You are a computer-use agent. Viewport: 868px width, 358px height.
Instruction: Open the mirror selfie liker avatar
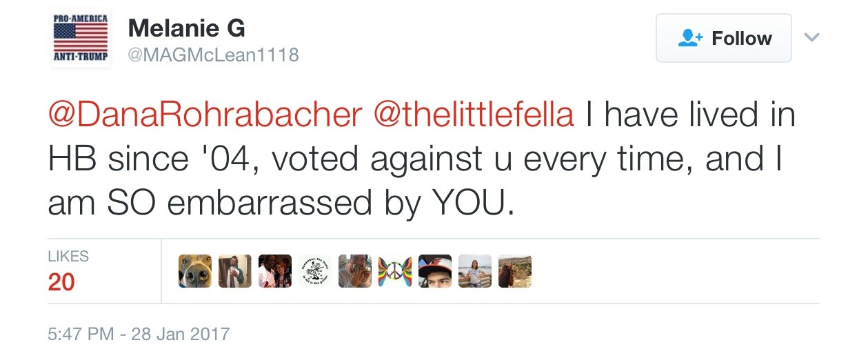pos(235,271)
